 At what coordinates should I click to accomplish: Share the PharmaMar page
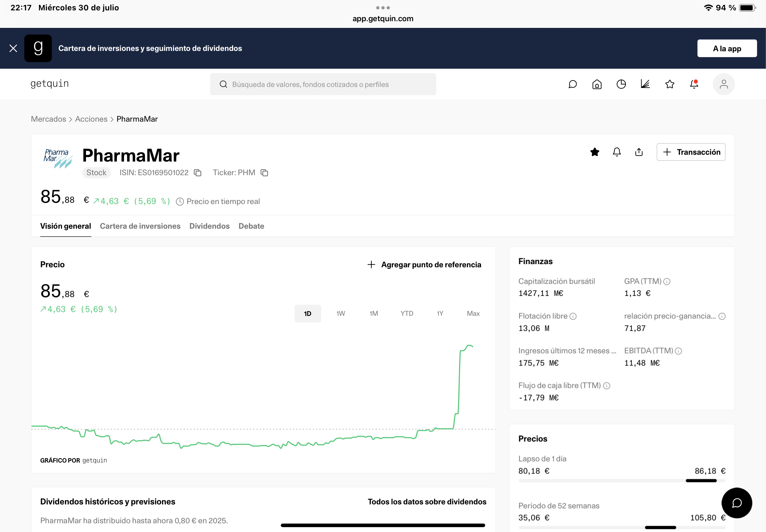click(639, 152)
